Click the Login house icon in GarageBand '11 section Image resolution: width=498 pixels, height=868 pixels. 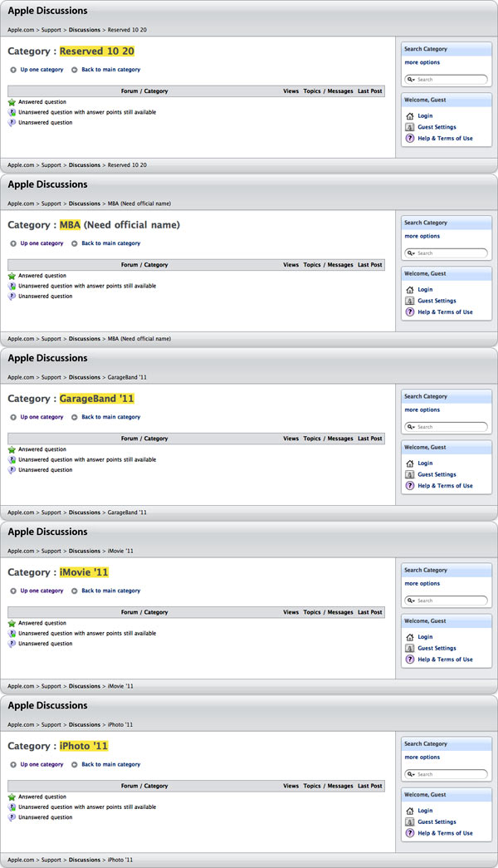click(410, 463)
